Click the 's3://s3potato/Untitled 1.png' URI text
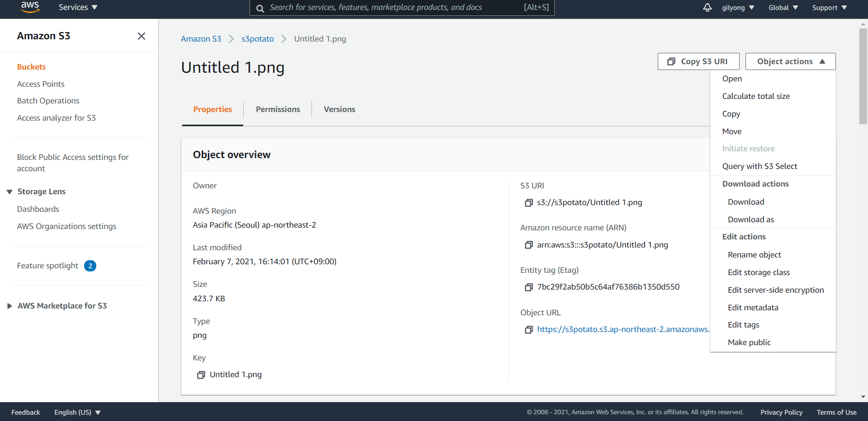This screenshot has width=868, height=421. [590, 202]
